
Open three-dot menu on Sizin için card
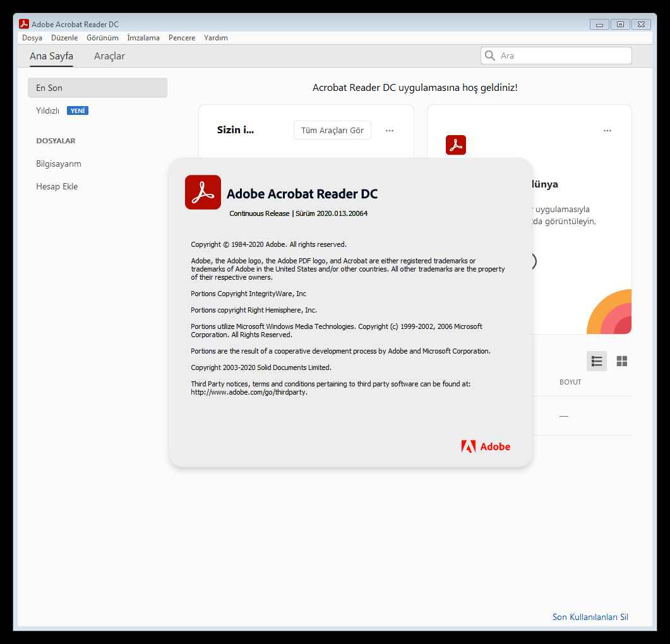click(390, 131)
